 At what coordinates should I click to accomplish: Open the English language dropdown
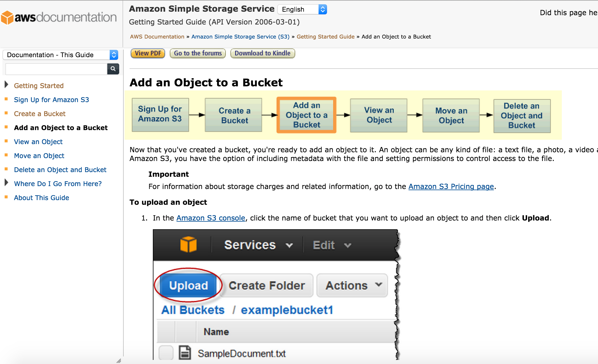(302, 9)
